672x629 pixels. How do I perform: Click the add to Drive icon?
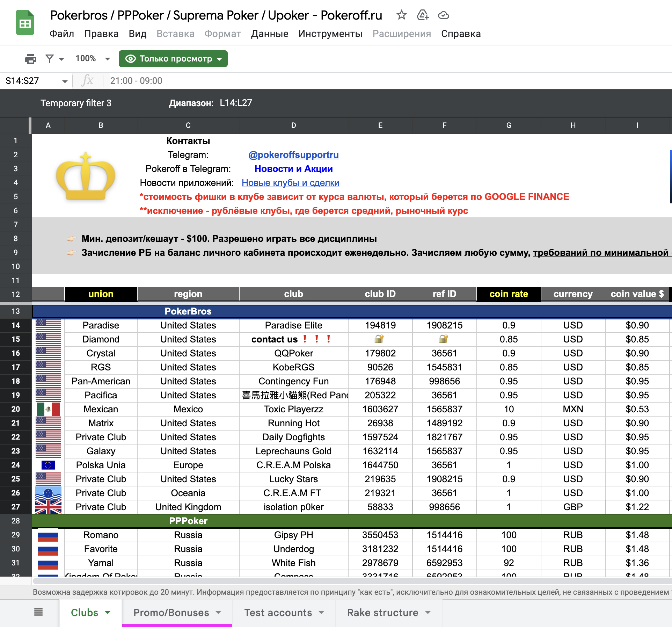pyautogui.click(x=422, y=15)
